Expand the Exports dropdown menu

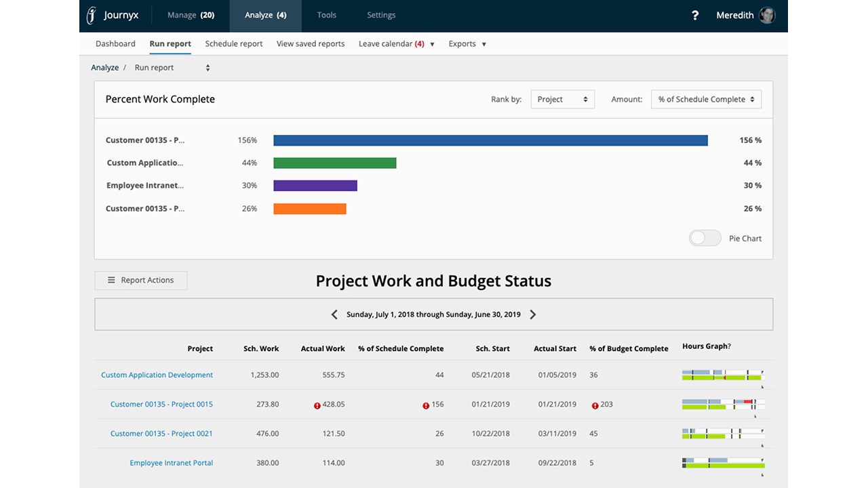[467, 44]
